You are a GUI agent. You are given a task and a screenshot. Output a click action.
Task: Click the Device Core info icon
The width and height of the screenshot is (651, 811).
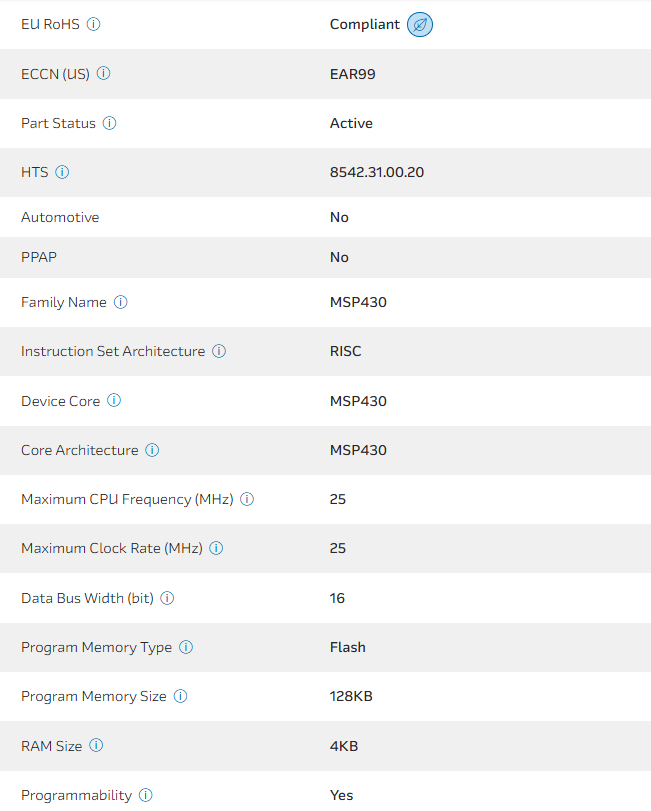(x=114, y=401)
